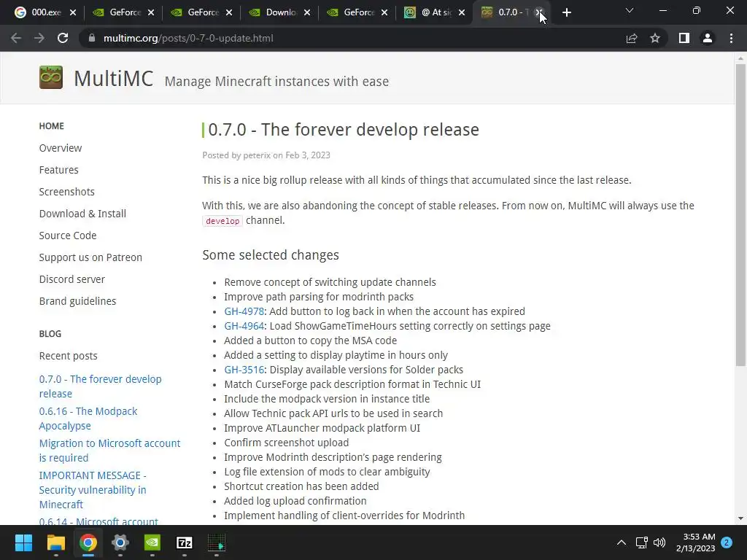Screen dimensions: 747x560
Task: Toggle the browser side panel icon
Action: coord(684,38)
